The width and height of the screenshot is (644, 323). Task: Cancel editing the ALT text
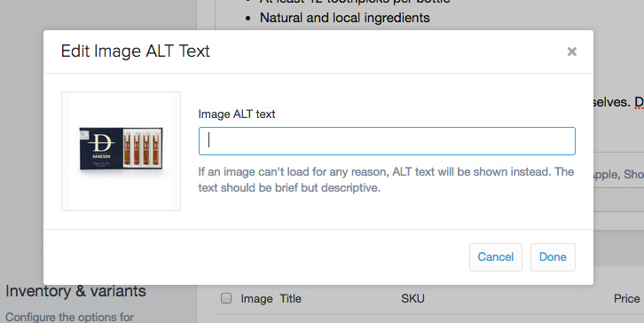[x=496, y=257]
